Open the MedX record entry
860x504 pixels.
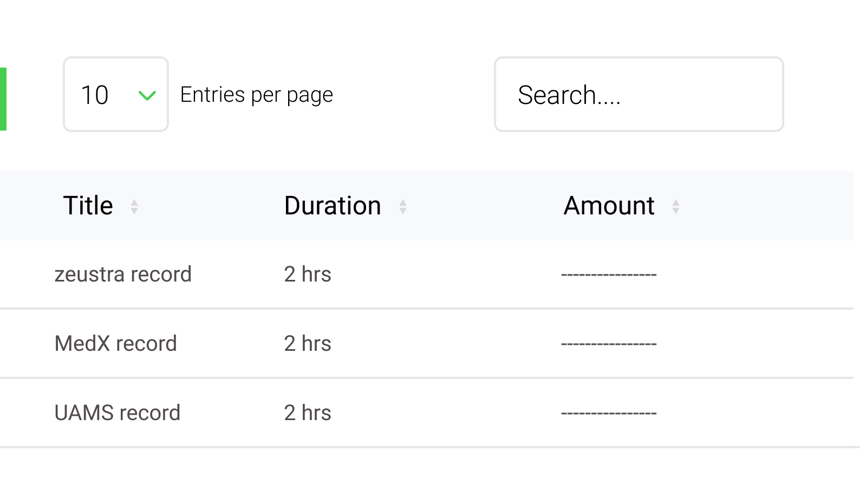click(x=116, y=344)
